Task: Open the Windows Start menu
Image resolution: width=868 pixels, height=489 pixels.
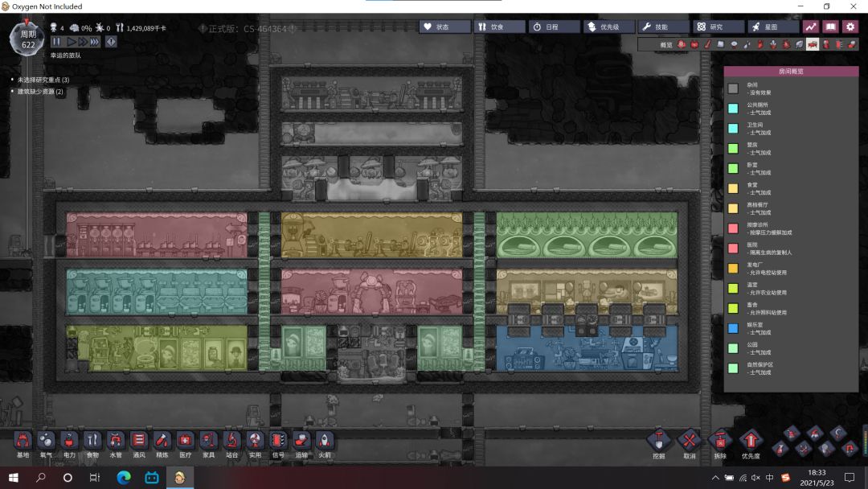Action: click(x=14, y=478)
